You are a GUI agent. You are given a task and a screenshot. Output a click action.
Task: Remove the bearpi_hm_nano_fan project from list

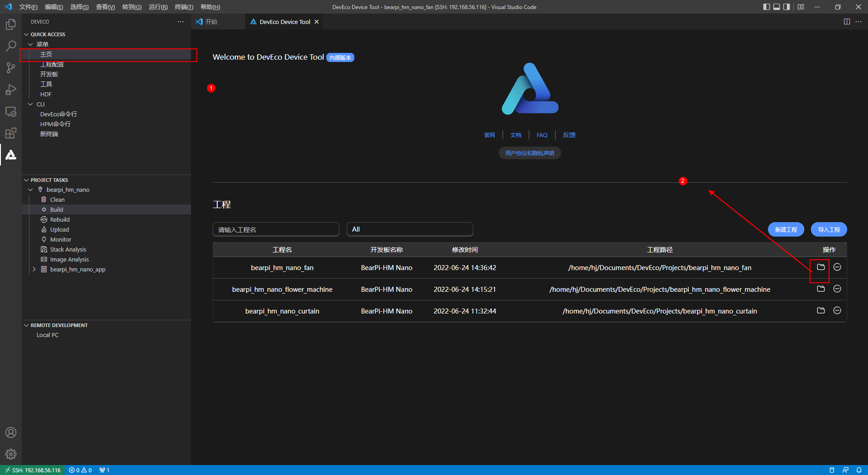837,267
